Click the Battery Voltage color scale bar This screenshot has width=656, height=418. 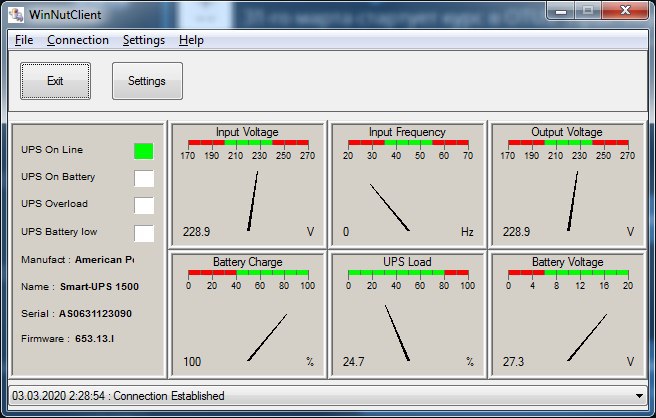[x=568, y=273]
